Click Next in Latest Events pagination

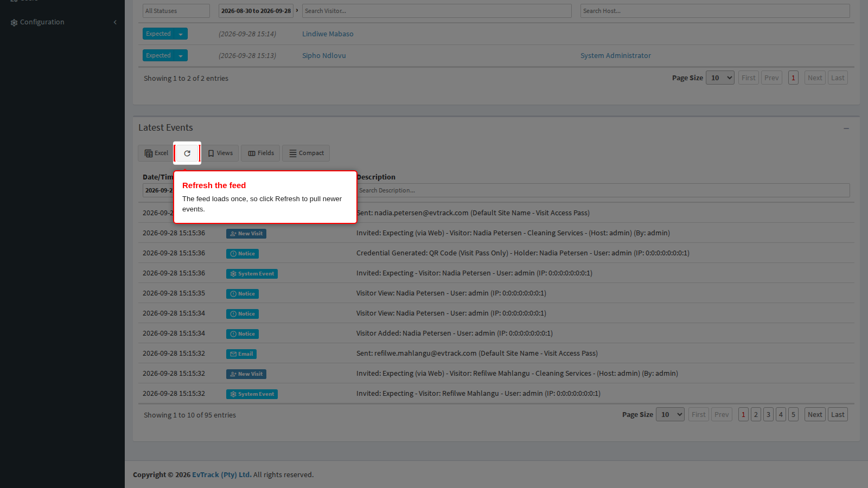point(815,414)
